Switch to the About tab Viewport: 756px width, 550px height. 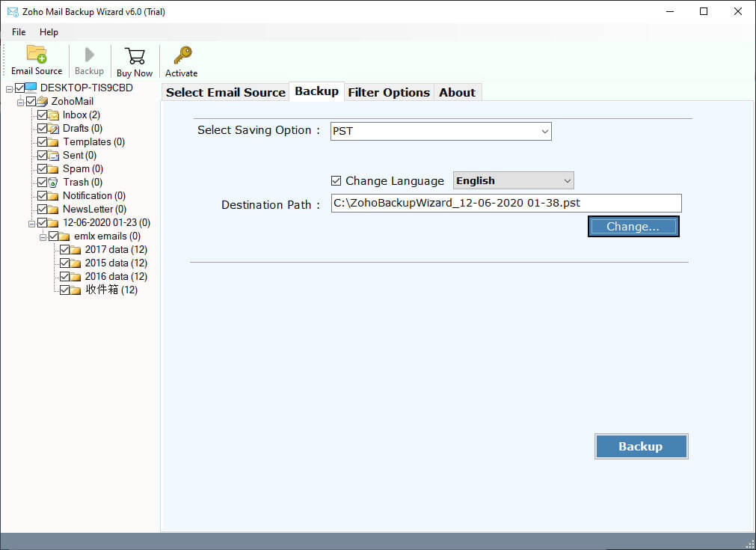pos(457,92)
